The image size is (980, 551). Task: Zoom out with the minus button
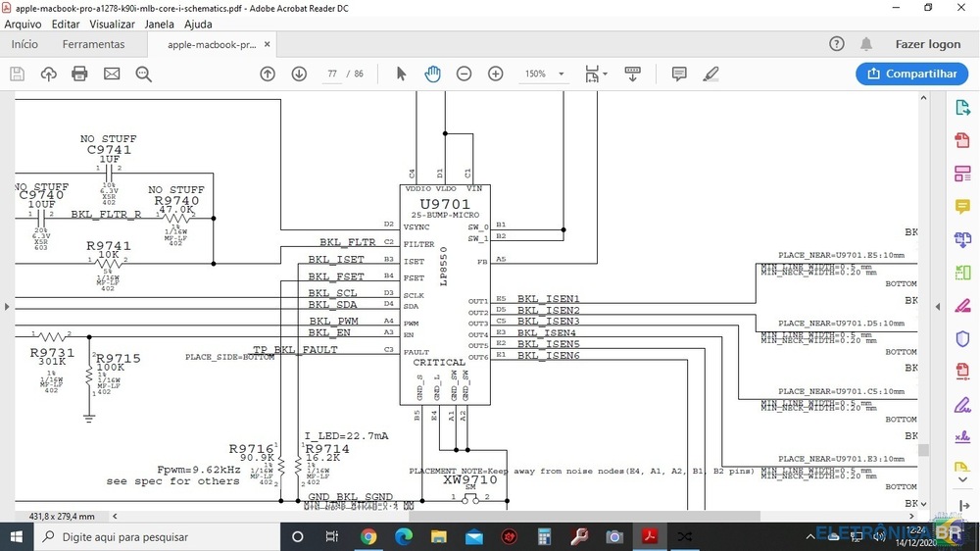click(465, 74)
